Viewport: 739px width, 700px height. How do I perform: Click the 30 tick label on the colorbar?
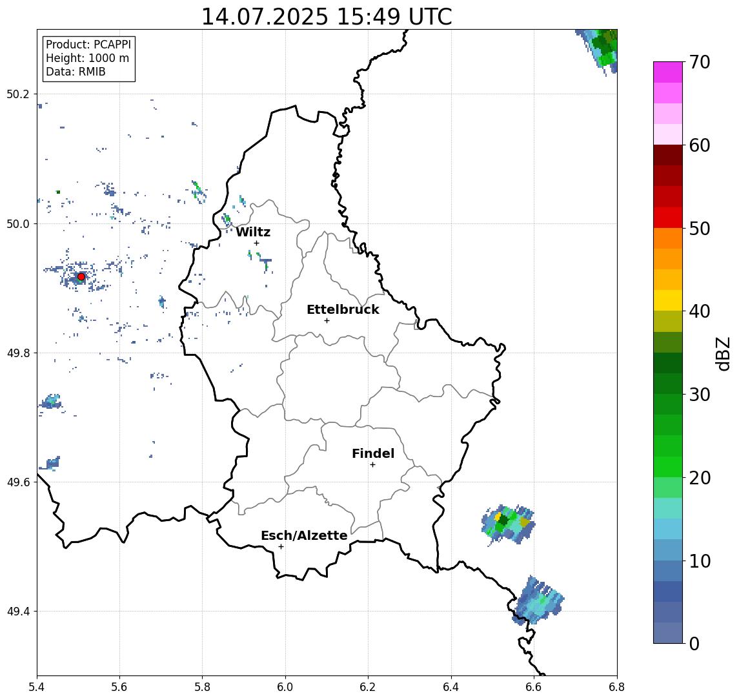699,395
